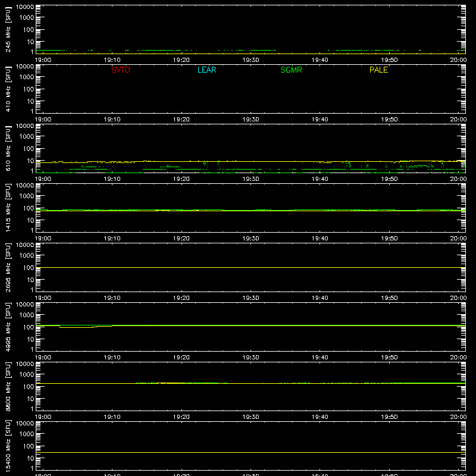476x476 pixels.
Task: Click the 1000 tick label of 410 MHz panel
Action: click(x=27, y=77)
